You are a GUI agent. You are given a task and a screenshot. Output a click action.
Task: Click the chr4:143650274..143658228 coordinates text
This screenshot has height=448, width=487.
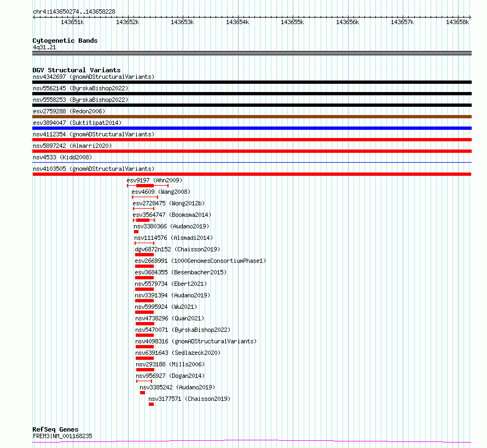coord(74,12)
